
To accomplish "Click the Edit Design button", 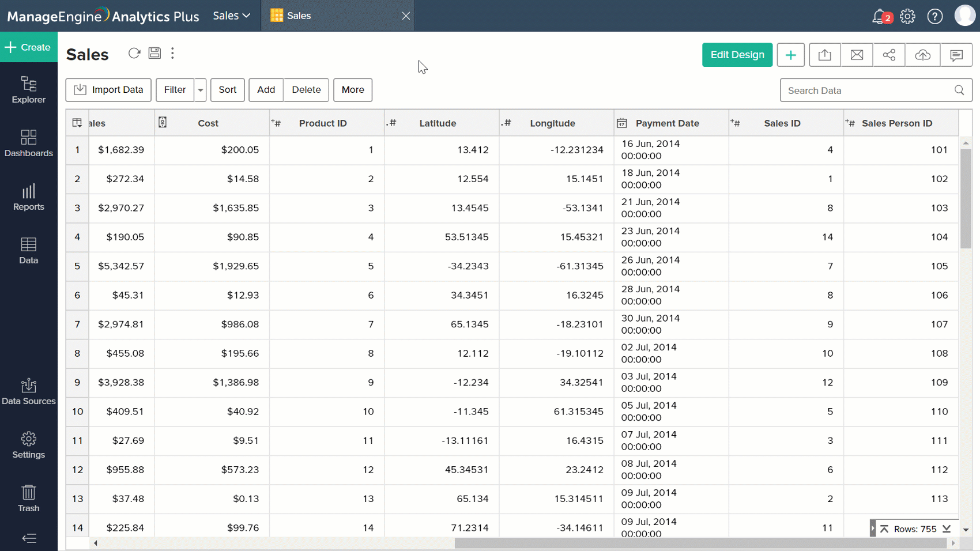I will pyautogui.click(x=737, y=55).
